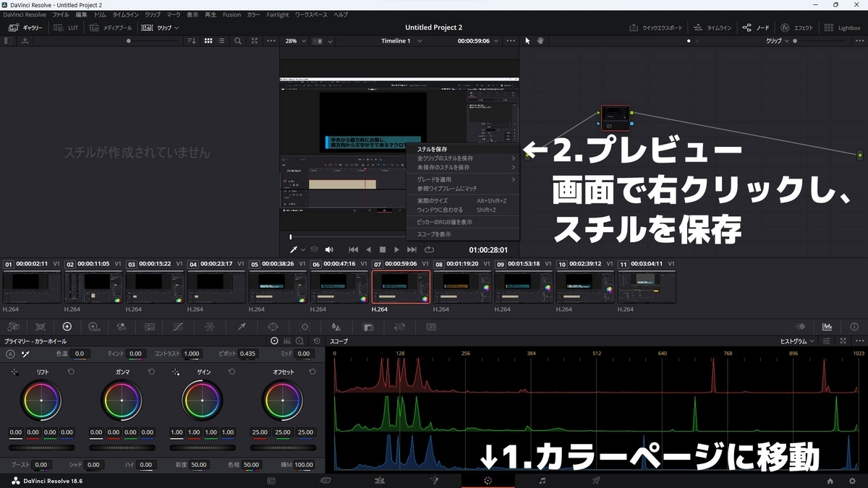Open the 28% viewer zoom dropdown

[x=294, y=41]
